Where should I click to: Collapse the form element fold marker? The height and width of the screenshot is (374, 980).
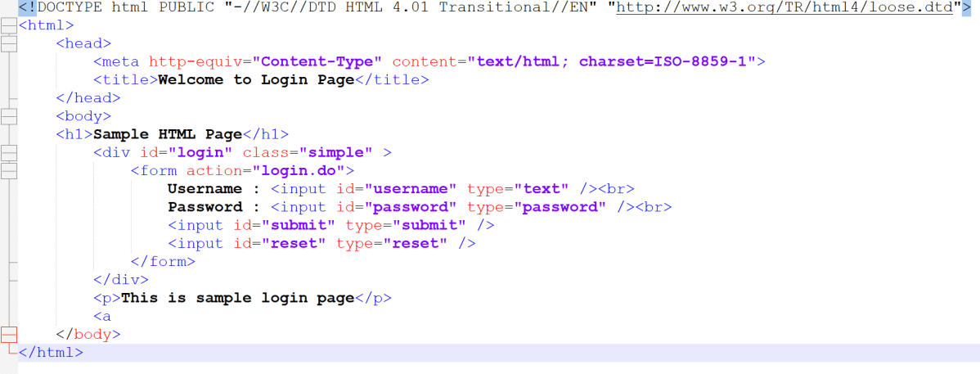pyautogui.click(x=9, y=170)
